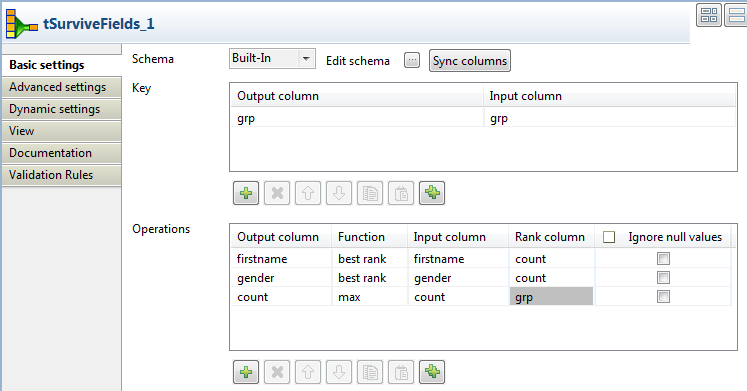Copy selected Operations table rows
The image size is (747, 391).
(x=370, y=372)
